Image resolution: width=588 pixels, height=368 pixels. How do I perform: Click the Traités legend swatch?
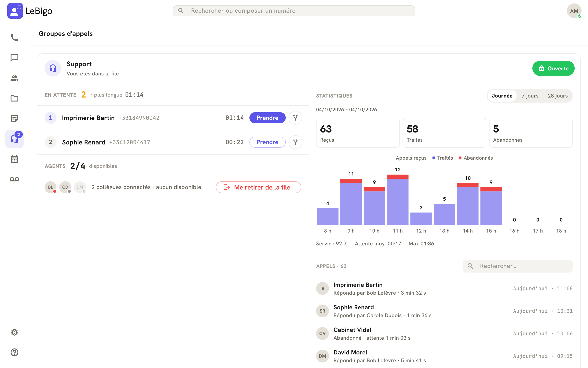(x=434, y=158)
